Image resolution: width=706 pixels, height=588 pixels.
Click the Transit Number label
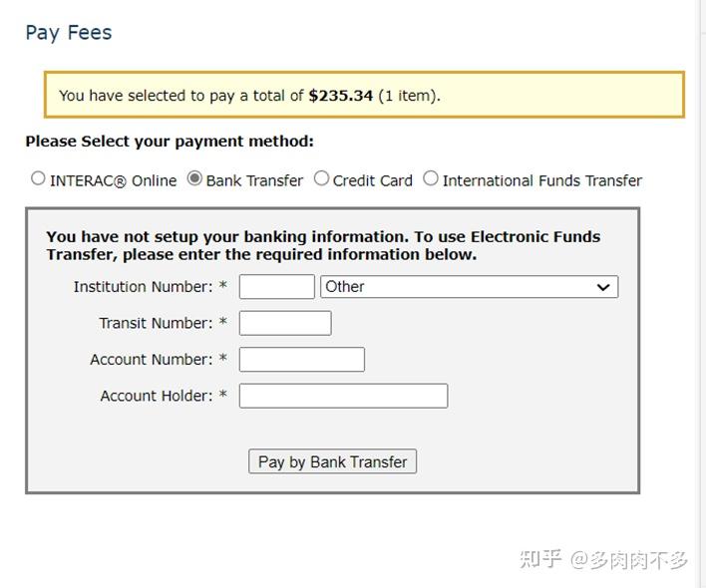click(x=156, y=323)
